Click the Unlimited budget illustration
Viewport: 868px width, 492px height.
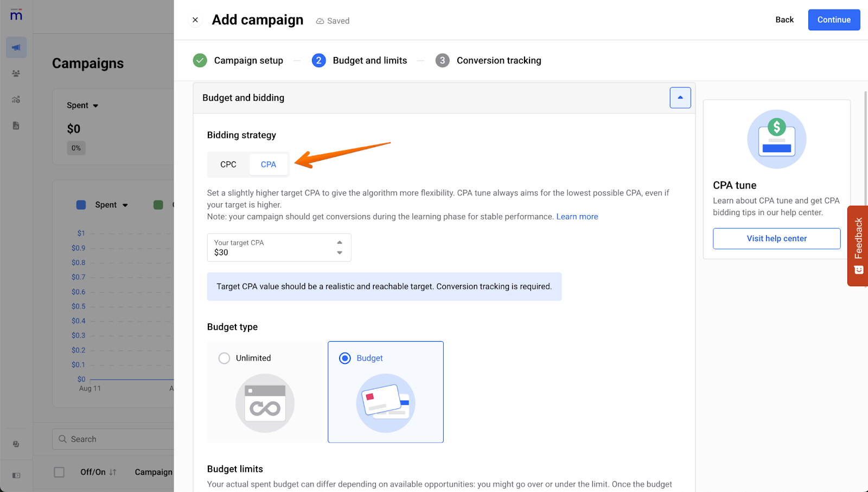click(x=265, y=403)
